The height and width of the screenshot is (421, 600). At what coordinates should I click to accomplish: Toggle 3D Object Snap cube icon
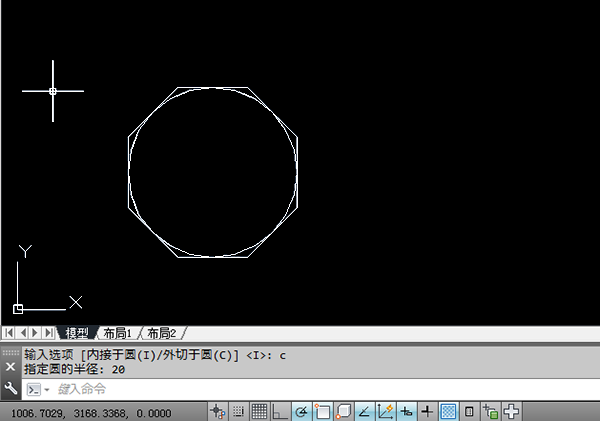(343, 412)
